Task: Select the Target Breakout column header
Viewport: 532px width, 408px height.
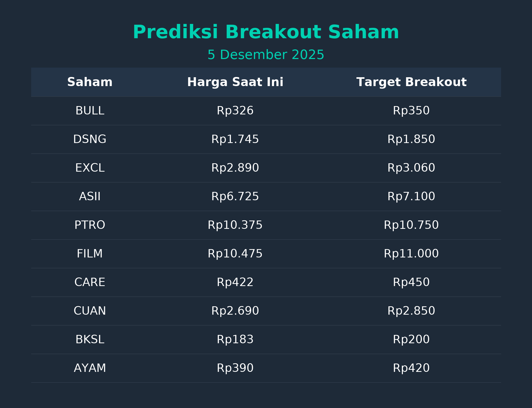Action: 411,82
